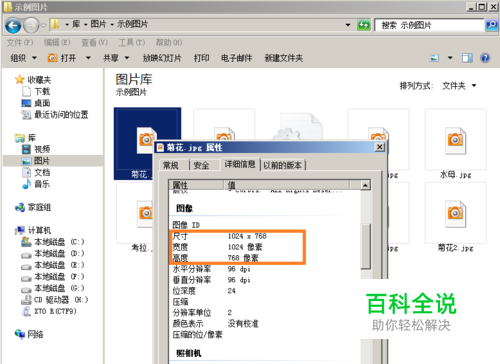Toggle the preview pane icon
Image resolution: width=500 pixels, height=364 pixels.
pos(467,58)
